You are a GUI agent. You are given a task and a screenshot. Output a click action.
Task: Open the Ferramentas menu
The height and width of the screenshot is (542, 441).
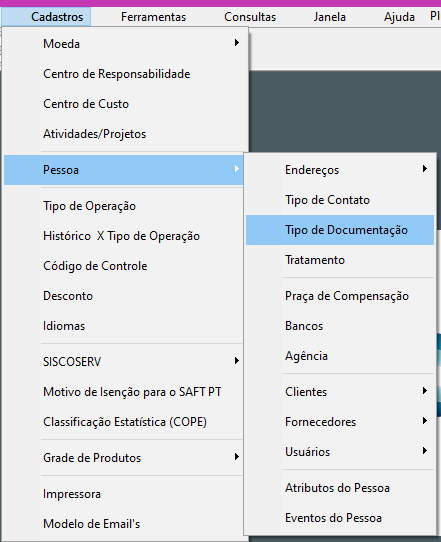tap(153, 17)
